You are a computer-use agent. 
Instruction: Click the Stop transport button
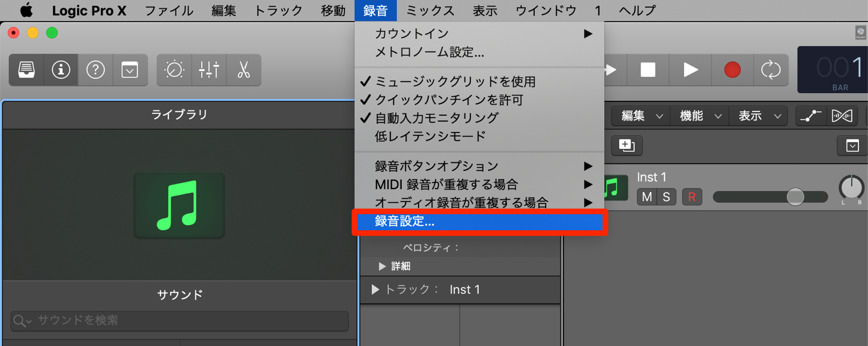coord(648,70)
